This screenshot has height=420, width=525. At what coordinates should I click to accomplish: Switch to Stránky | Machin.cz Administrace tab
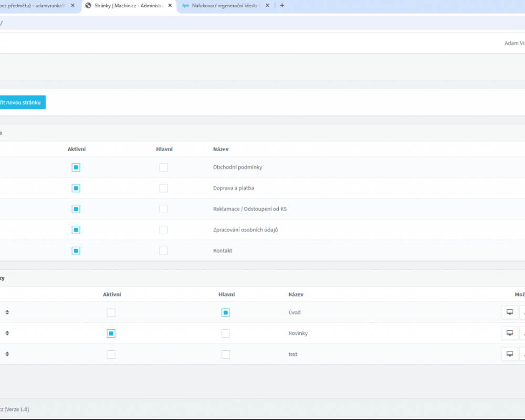click(x=129, y=6)
